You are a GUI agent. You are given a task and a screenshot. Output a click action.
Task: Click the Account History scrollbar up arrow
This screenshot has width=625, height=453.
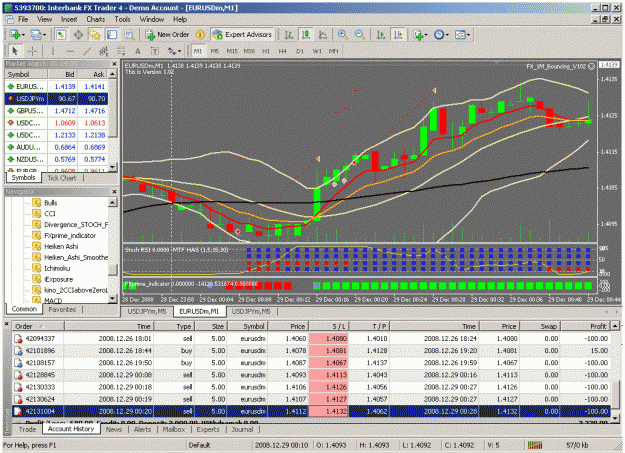click(615, 326)
